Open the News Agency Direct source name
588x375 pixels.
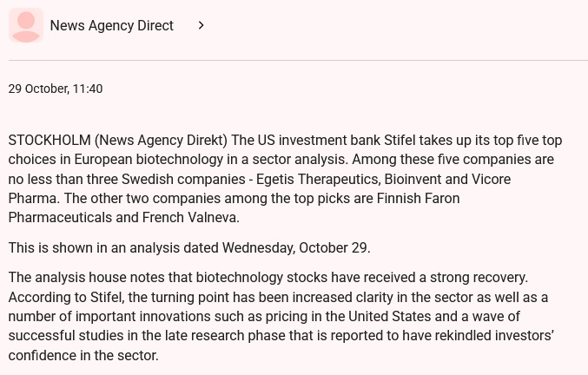111,26
